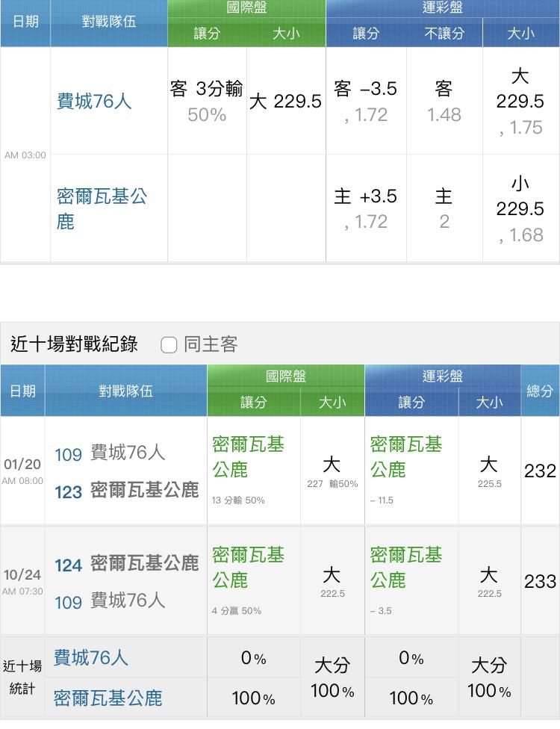The height and width of the screenshot is (729, 560).
Task: Click 01/20 AM 08:00 date cell
Action: coord(22,471)
